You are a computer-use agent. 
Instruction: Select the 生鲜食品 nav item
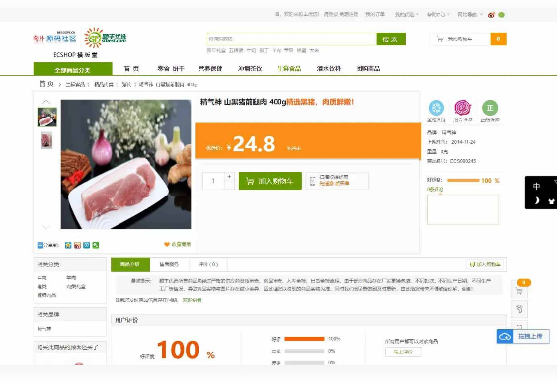(x=289, y=68)
